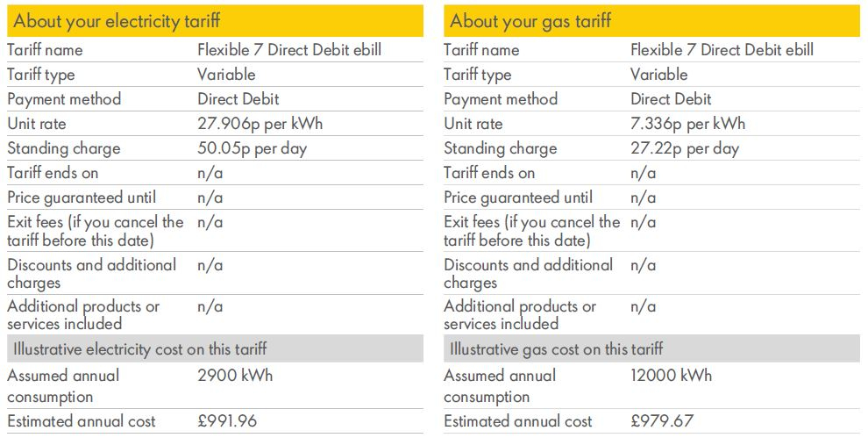Click the gas estimated annual cost £979.67
Viewport: 868px width, 445px height.
point(661,420)
